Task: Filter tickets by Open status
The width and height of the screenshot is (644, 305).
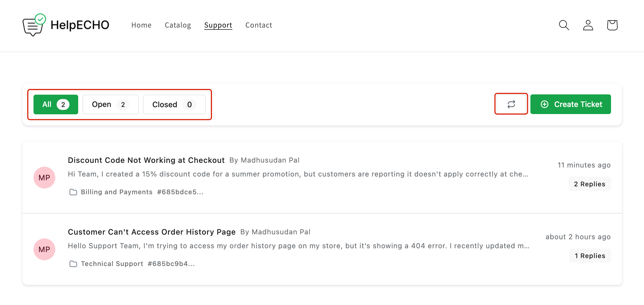Action: (x=110, y=104)
